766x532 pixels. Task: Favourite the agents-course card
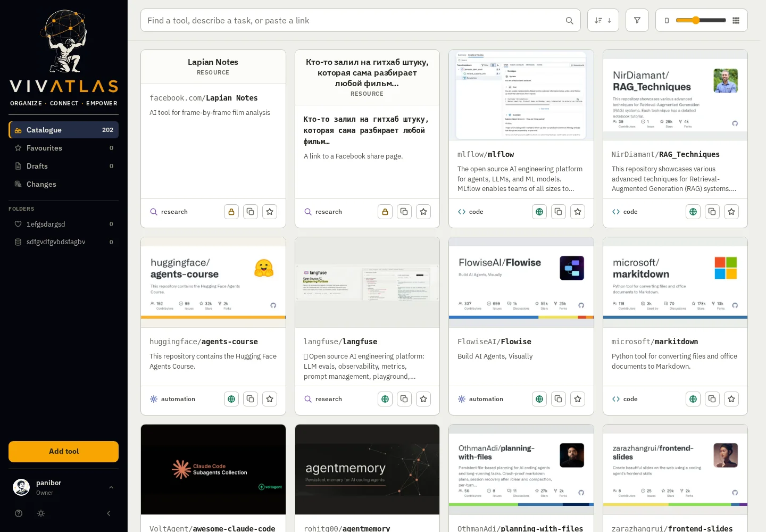point(270,399)
